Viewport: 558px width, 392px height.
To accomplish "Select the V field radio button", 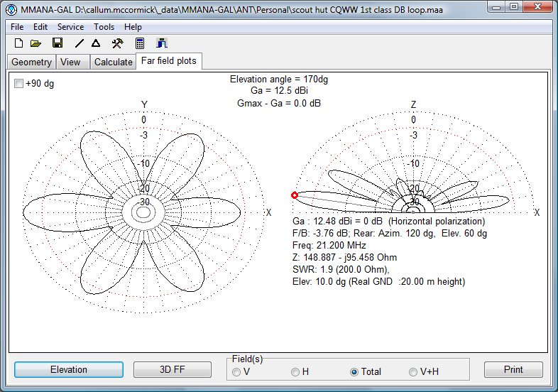I will 237,371.
